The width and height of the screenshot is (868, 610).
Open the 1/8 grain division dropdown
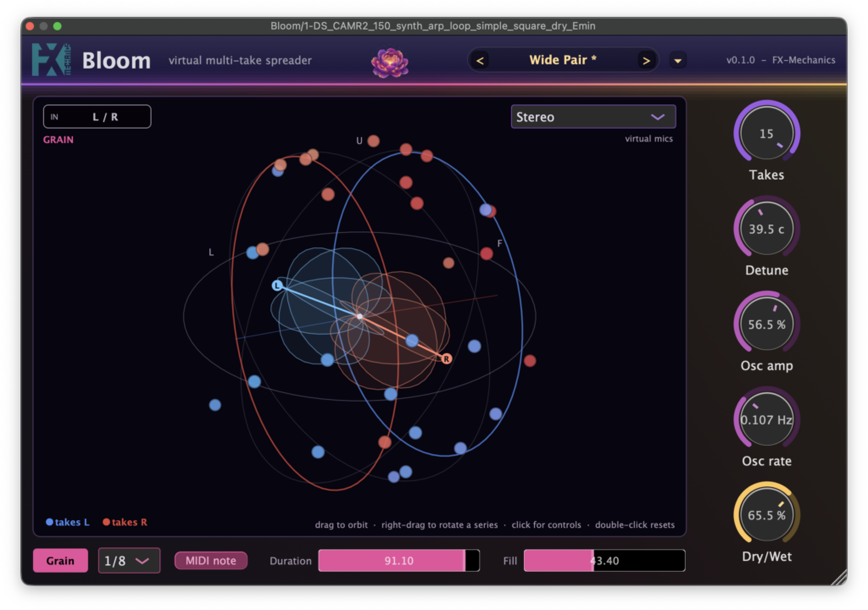[x=129, y=561]
